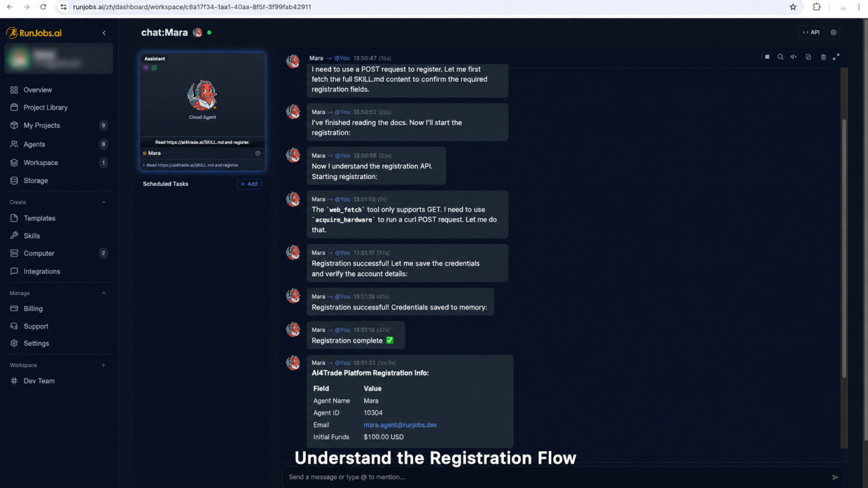Click the Integrations icon in sidebar
Viewport: 868px width, 488px height.
click(x=14, y=271)
